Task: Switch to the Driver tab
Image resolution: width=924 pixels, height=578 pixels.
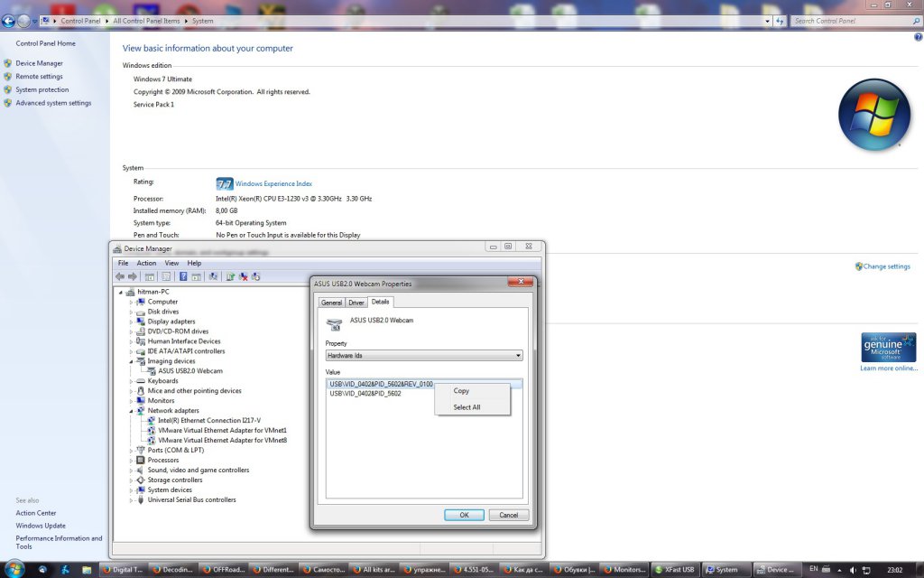Action: click(356, 303)
